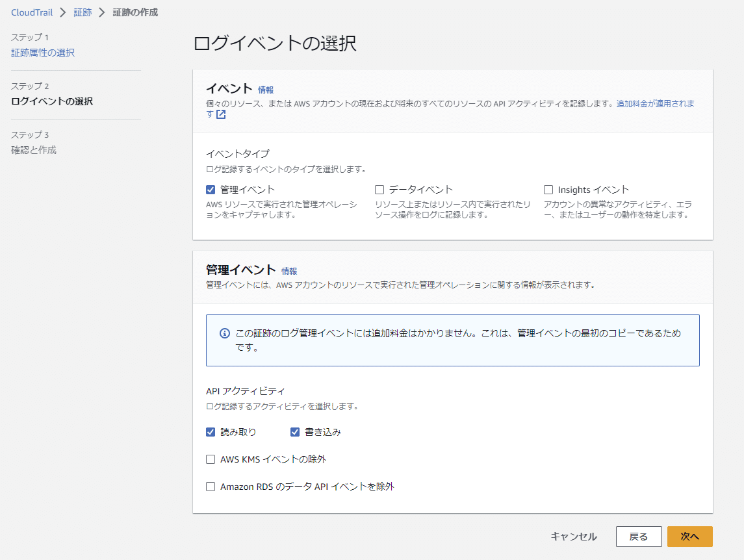The height and width of the screenshot is (560, 744).
Task: Click ログ記録するアクティビティを選択します description
Action: coord(282,407)
